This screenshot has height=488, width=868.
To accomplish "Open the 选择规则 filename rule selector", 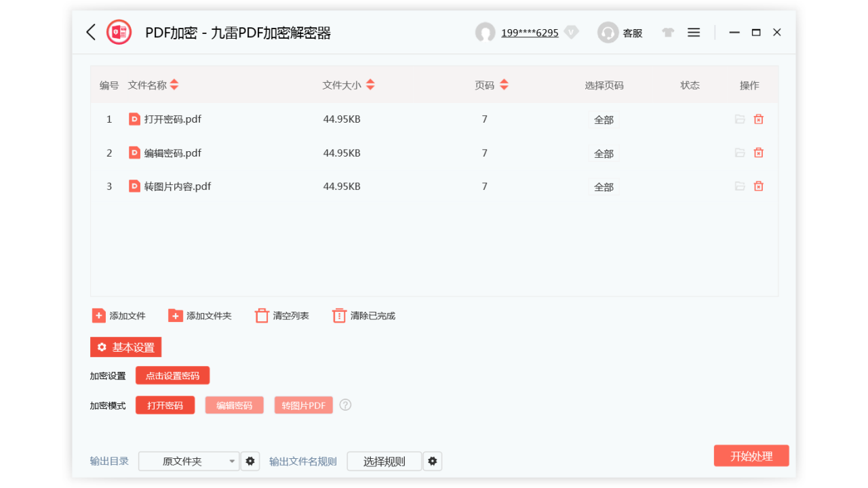I will click(x=384, y=461).
